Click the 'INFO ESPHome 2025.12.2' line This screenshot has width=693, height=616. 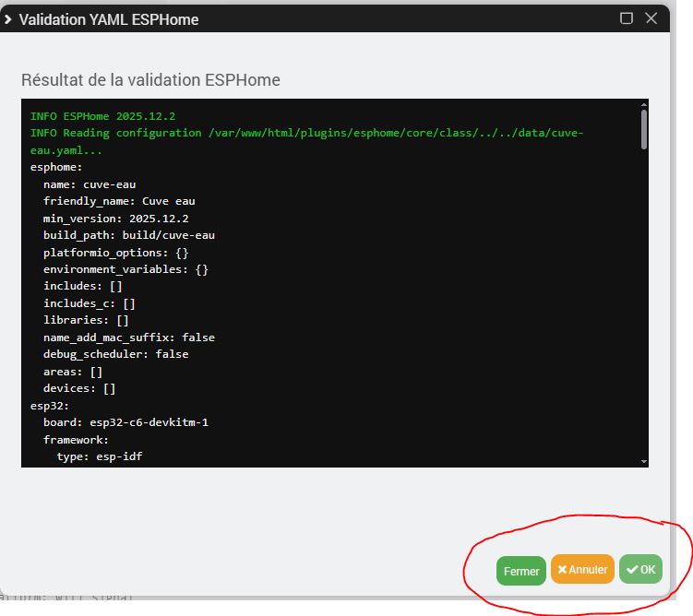pyautogui.click(x=102, y=116)
